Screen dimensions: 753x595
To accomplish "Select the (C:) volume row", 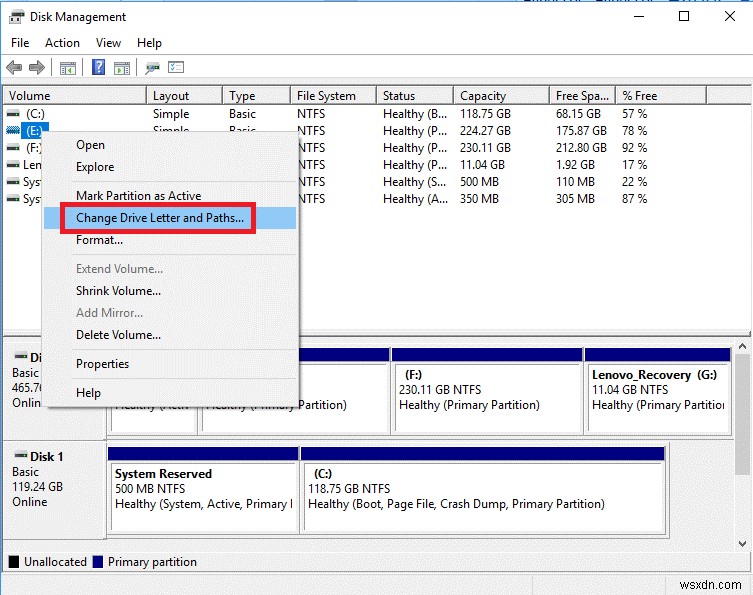I will (355, 114).
